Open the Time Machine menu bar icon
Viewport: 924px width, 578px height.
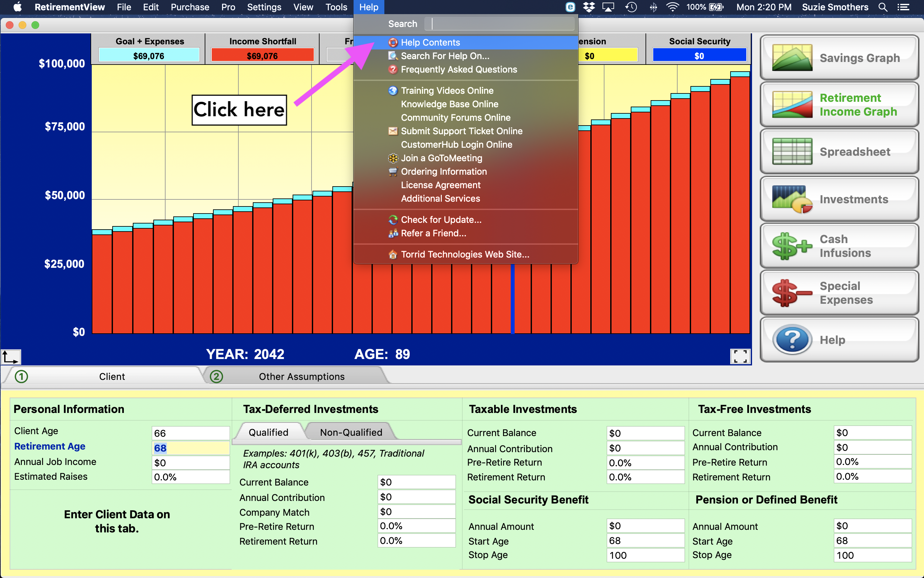(x=631, y=7)
